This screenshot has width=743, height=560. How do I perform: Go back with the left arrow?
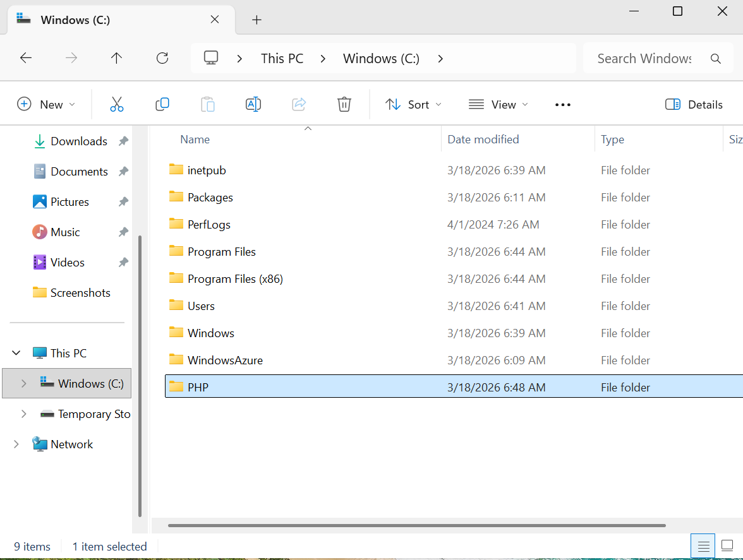(x=25, y=58)
